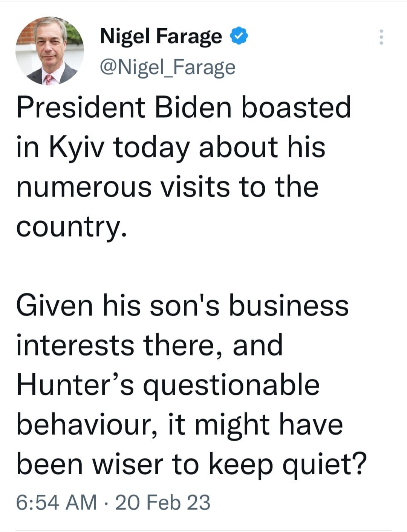Click the blue verified badge next to Nigel Farage
The image size is (407, 532).
pos(239,36)
